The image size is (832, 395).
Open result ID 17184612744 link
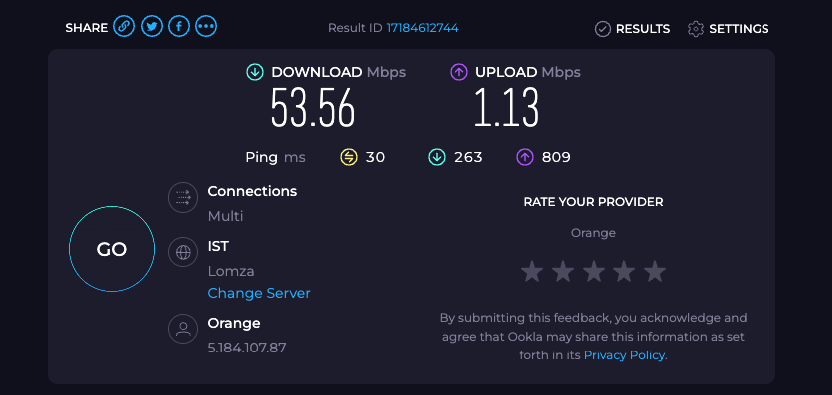pyautogui.click(x=422, y=28)
